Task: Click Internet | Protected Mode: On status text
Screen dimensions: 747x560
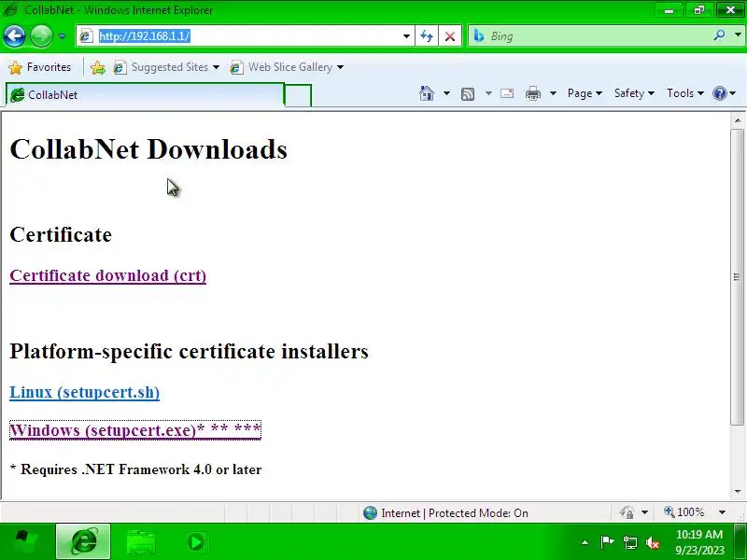Action: (455, 513)
